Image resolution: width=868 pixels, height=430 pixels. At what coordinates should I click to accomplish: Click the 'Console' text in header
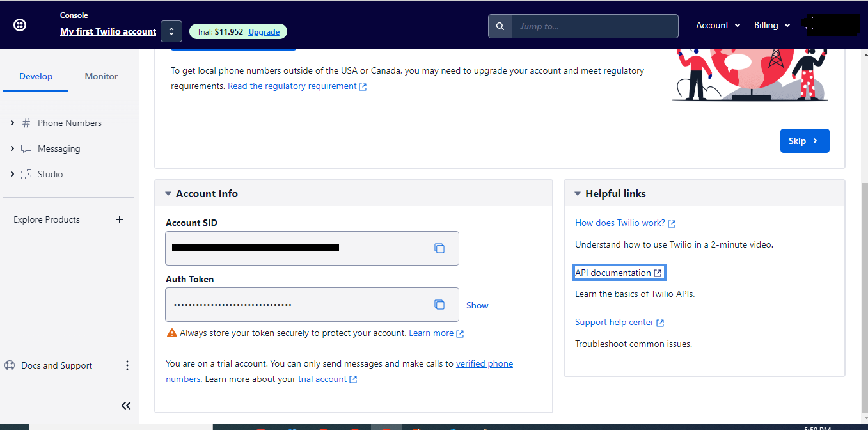74,15
